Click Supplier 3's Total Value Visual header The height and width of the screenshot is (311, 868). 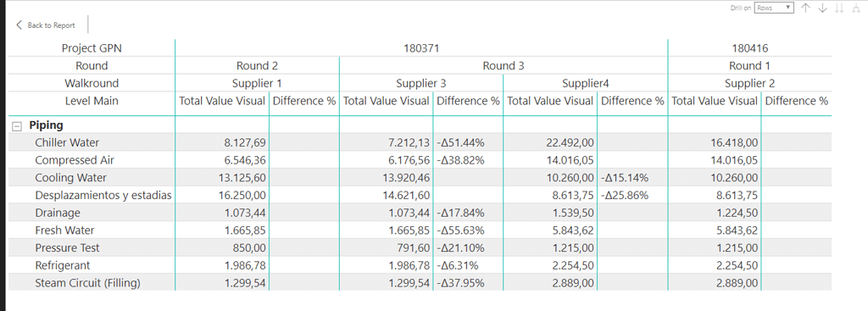pos(386,102)
